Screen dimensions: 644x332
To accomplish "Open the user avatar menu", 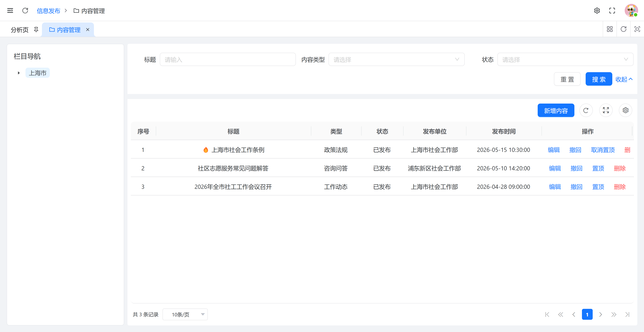I will 631,11.
